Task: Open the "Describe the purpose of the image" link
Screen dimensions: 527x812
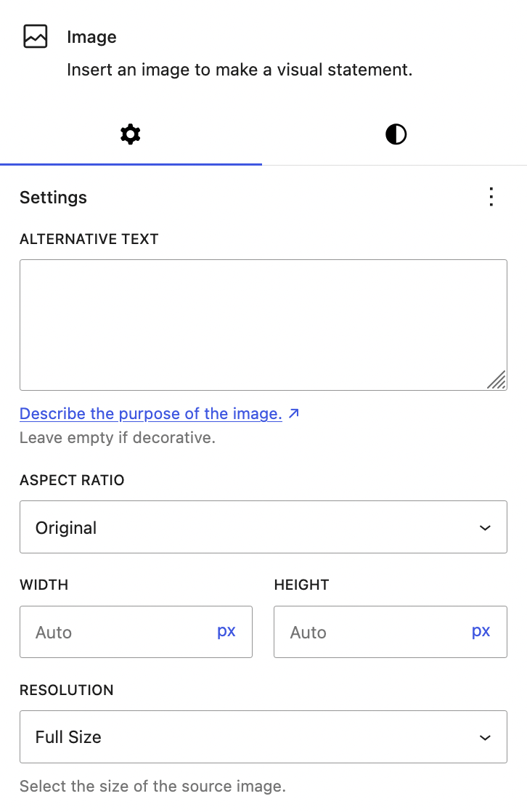Action: pyautogui.click(x=151, y=414)
